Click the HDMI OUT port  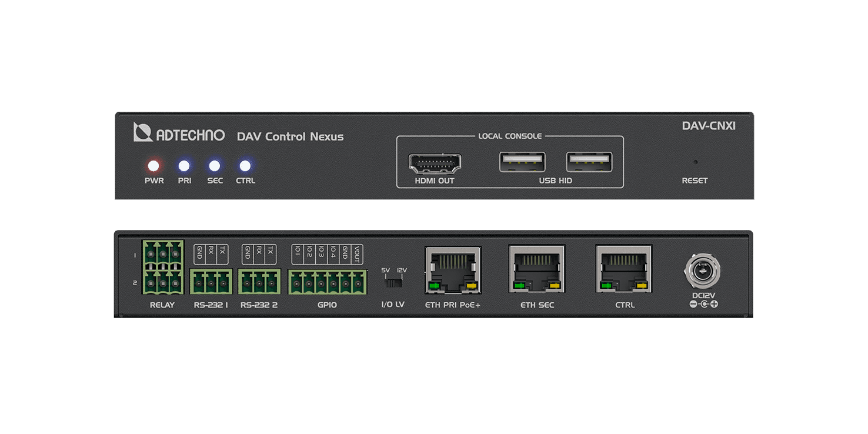click(435, 162)
